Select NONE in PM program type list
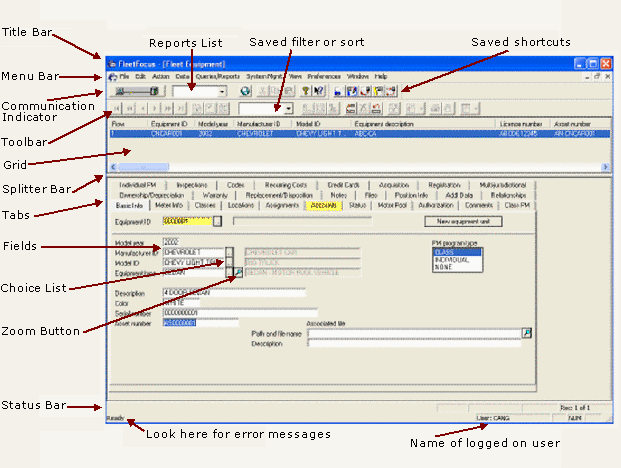Image resolution: width=621 pixels, height=468 pixels. click(456, 268)
